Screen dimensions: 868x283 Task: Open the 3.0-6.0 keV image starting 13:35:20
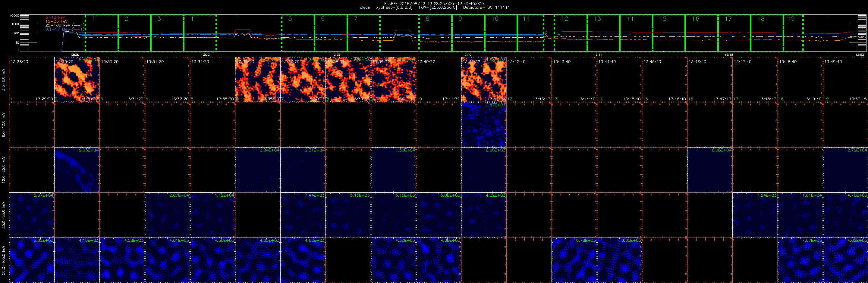pos(258,79)
